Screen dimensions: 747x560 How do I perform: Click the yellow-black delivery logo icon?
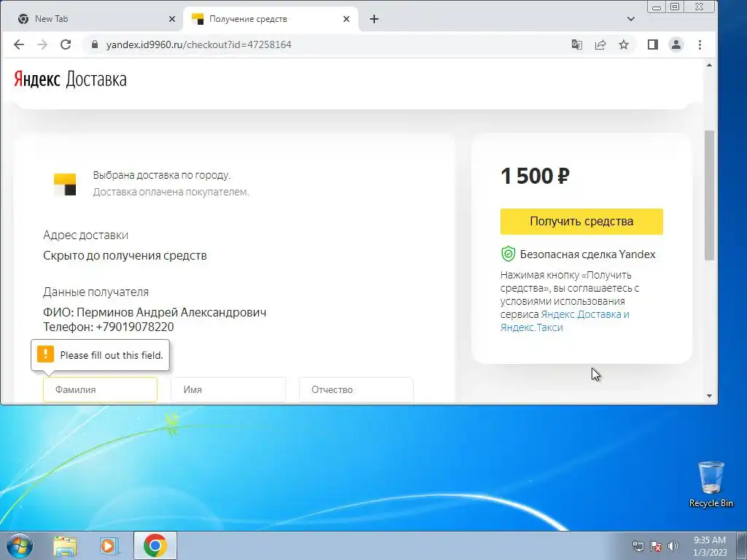pos(65,184)
